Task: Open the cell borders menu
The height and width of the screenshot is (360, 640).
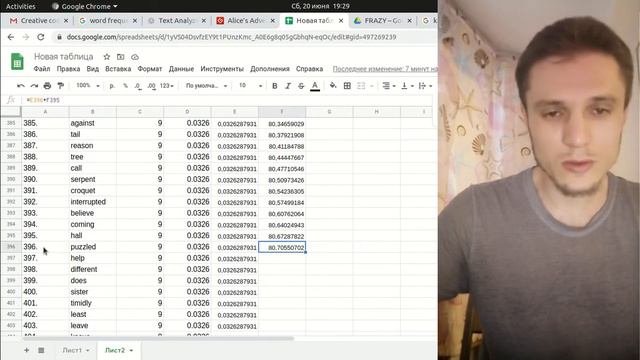Action: pyautogui.click(x=347, y=86)
